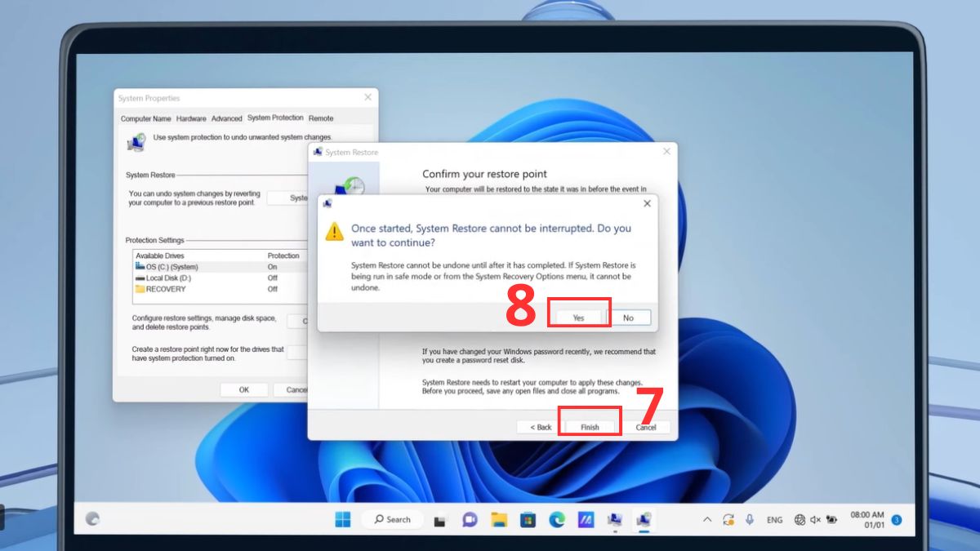Open the microphone indicator in the system tray
This screenshot has height=551, width=980.
pos(749,519)
